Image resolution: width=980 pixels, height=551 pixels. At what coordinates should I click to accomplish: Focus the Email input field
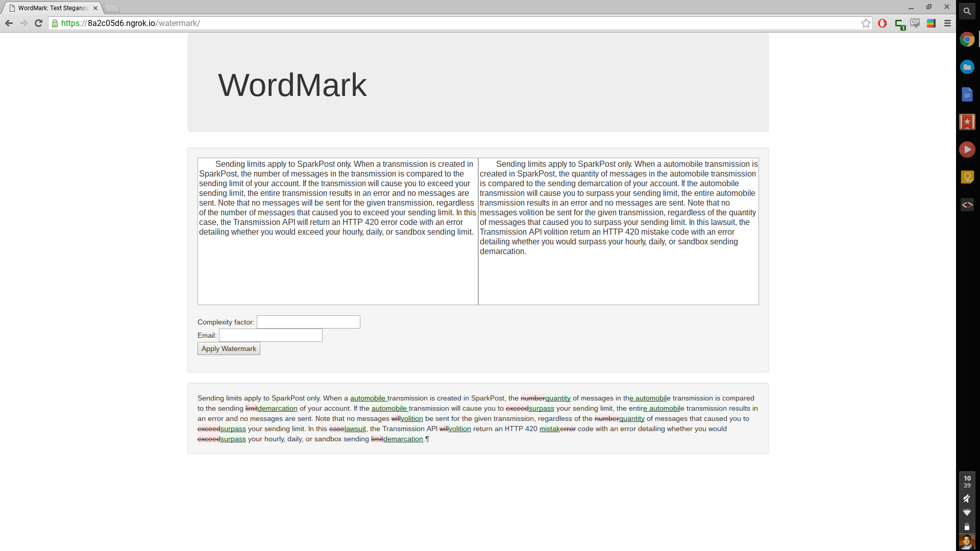[x=271, y=335]
